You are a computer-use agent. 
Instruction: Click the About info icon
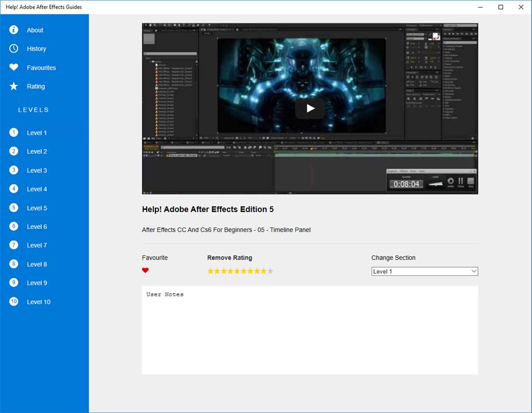(14, 30)
